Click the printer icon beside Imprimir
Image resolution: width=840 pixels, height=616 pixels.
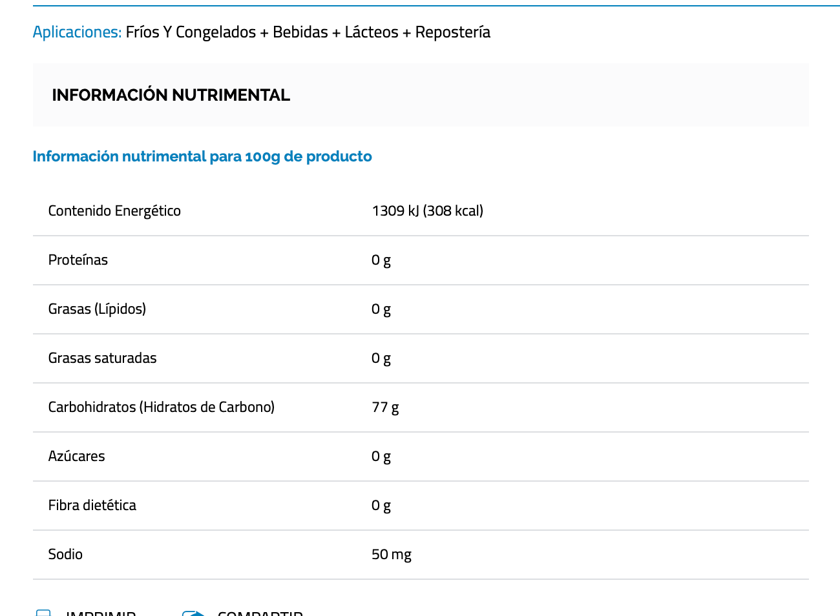point(43,613)
